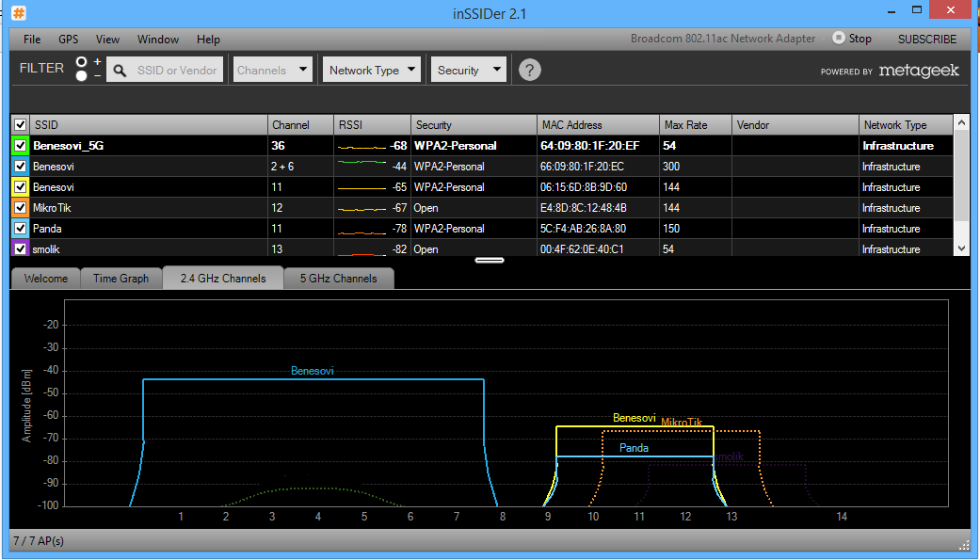
Task: Toggle the MikroTik network checkbox
Action: pos(20,208)
